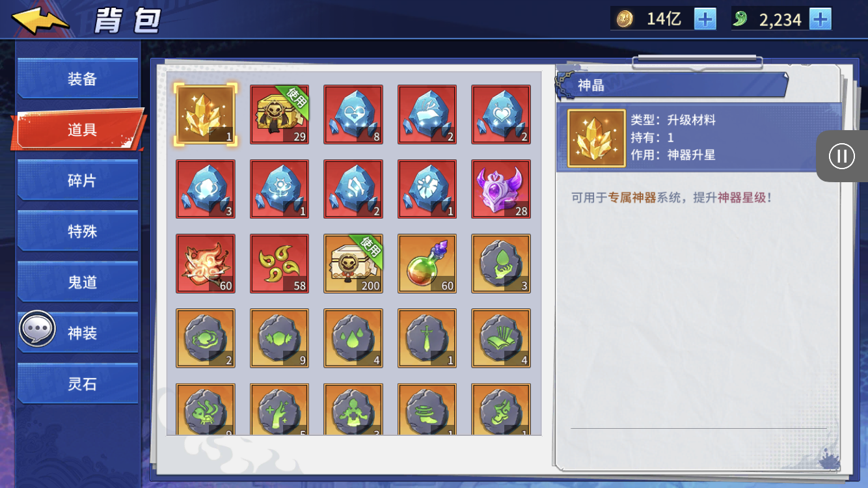Switch to the 特殊 category tab

coord(78,231)
